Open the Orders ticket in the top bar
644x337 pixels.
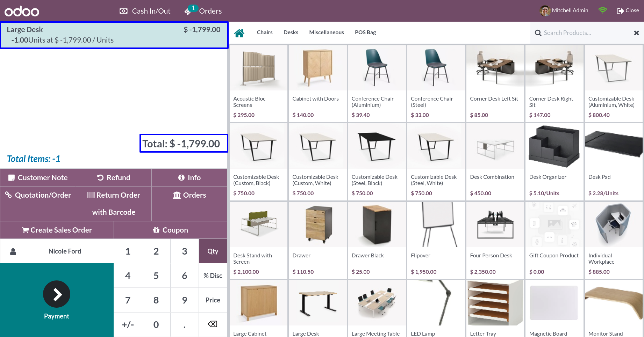pos(203,11)
